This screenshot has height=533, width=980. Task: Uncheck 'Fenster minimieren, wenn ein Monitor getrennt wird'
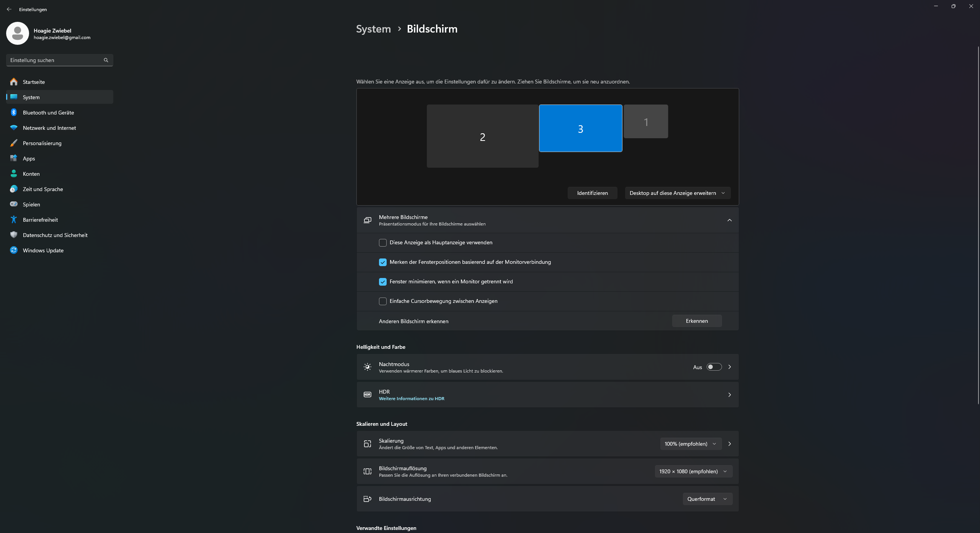[382, 282]
